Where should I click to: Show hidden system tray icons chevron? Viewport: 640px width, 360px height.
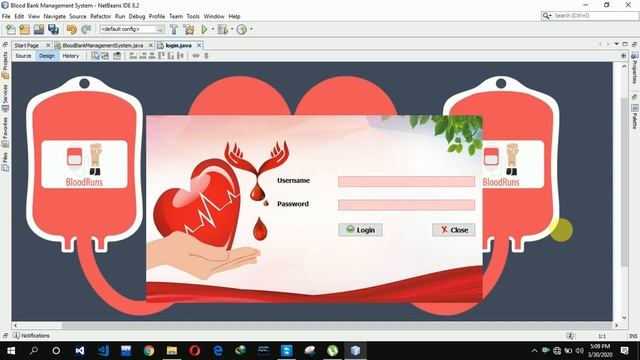[x=534, y=351]
